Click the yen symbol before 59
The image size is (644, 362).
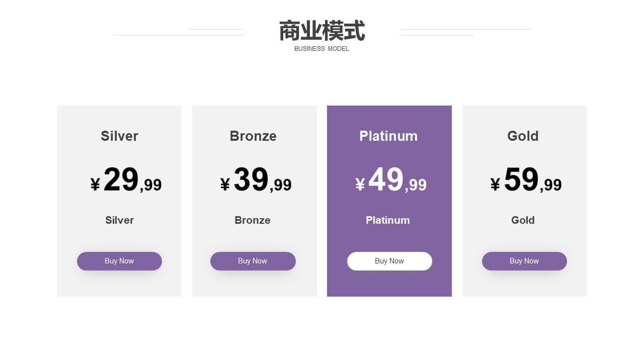495,185
